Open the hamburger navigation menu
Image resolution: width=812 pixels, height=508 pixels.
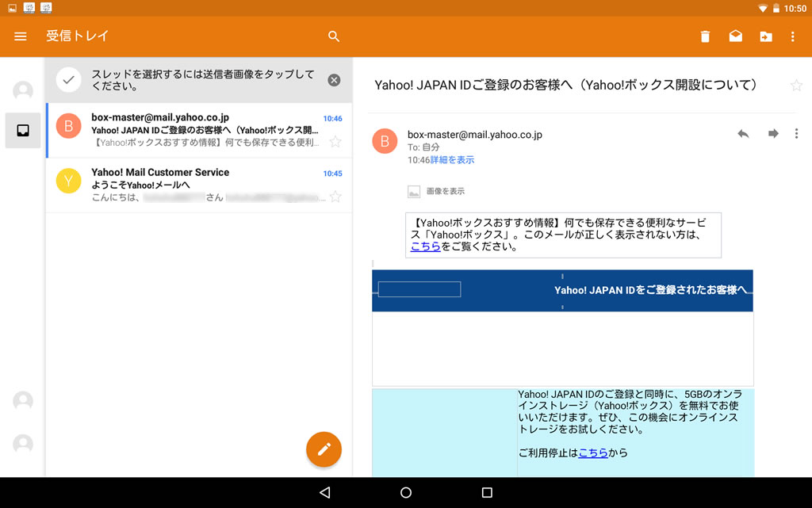(21, 36)
